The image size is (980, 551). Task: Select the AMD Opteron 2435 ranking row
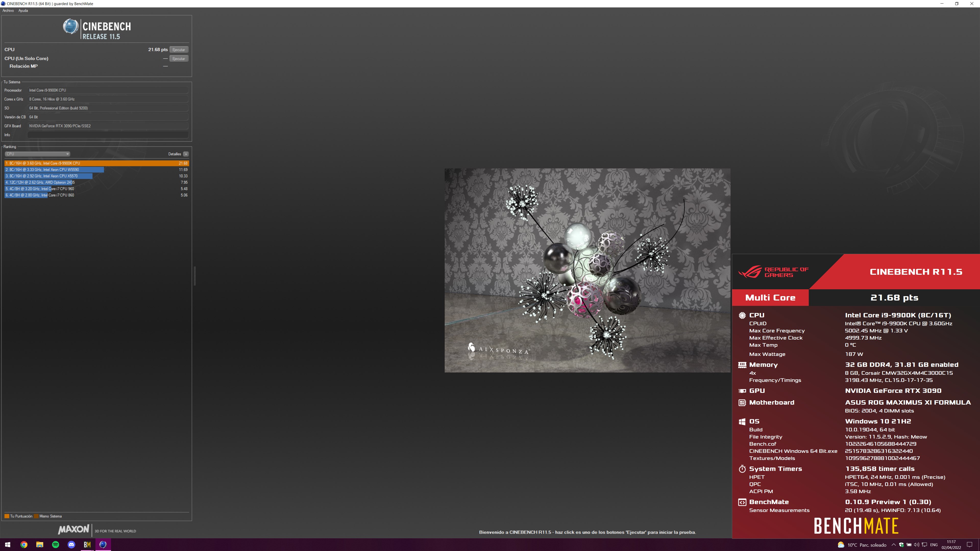pos(97,183)
